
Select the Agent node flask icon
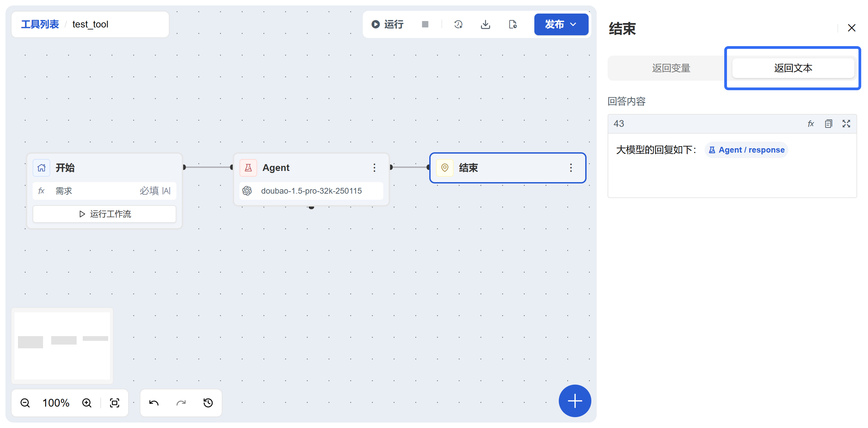tap(248, 168)
